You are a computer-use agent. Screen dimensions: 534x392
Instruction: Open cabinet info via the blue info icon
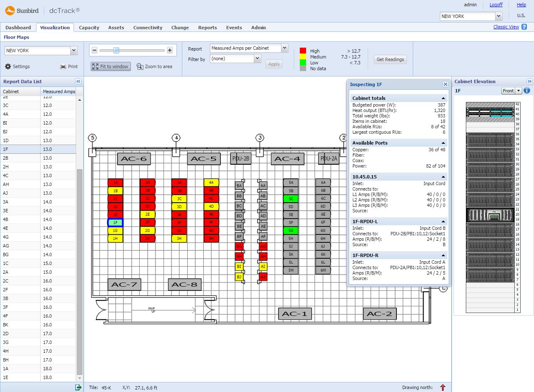tap(527, 90)
